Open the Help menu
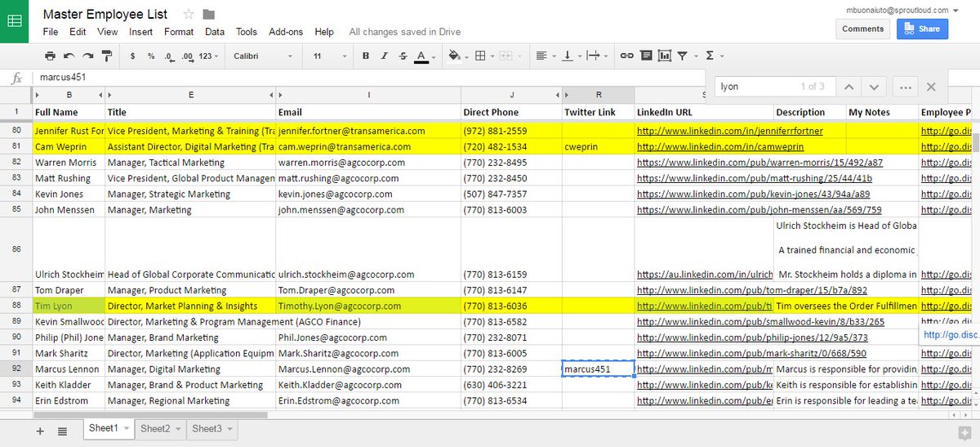The image size is (980, 447). click(x=324, y=32)
